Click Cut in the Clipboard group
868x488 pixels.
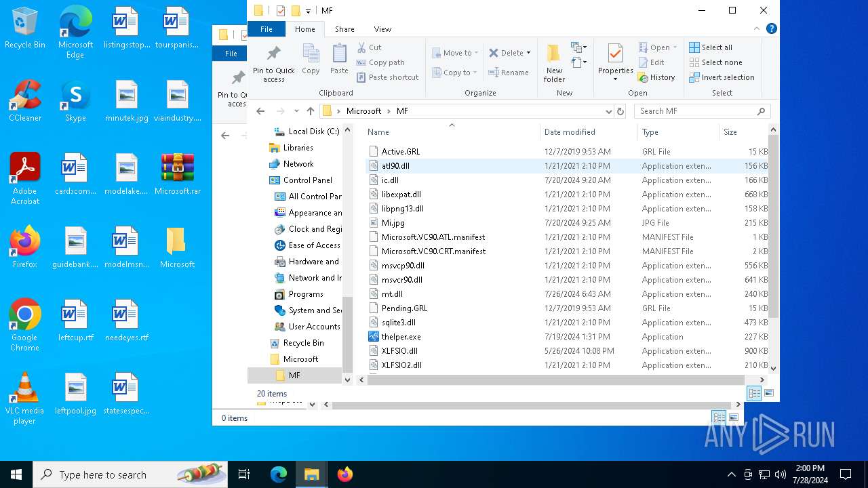[369, 47]
